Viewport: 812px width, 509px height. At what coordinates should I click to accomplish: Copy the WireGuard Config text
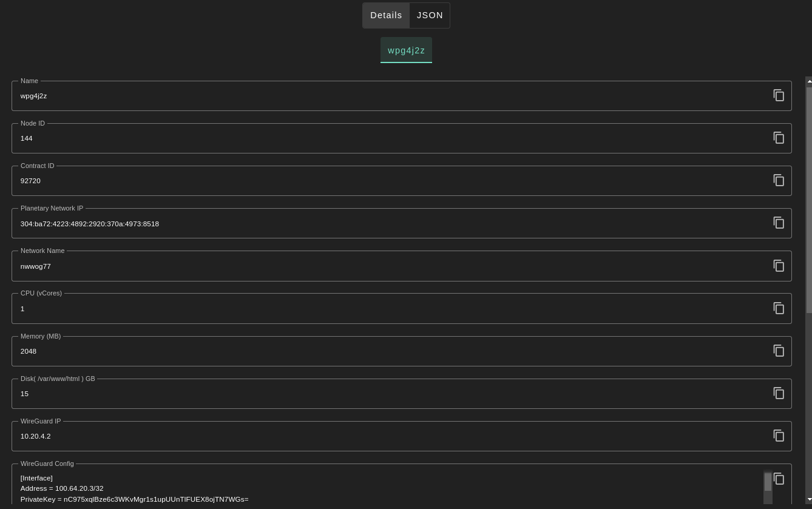click(x=780, y=479)
